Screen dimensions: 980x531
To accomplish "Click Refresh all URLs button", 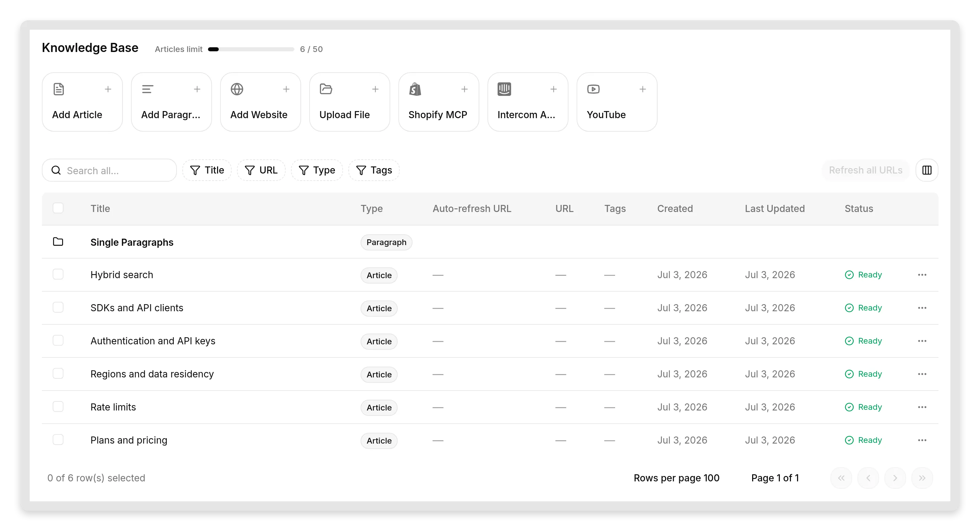I will tap(866, 170).
